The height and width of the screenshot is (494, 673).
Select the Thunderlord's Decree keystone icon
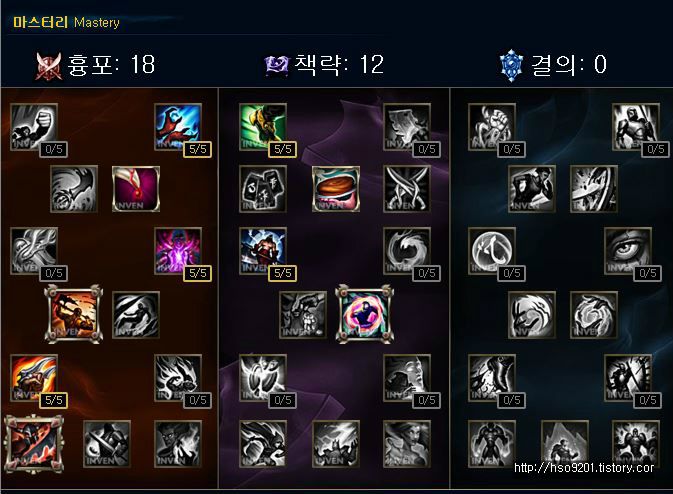(336, 443)
